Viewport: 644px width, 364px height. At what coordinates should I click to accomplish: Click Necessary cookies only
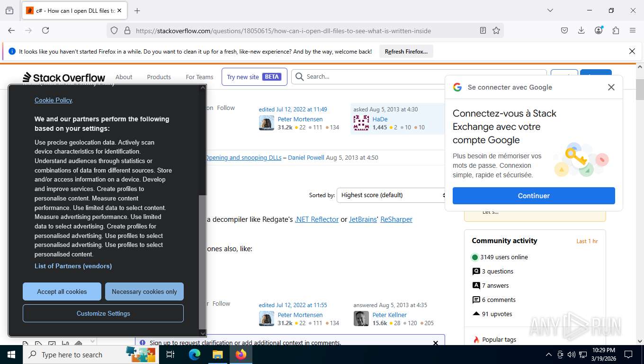[x=144, y=291]
